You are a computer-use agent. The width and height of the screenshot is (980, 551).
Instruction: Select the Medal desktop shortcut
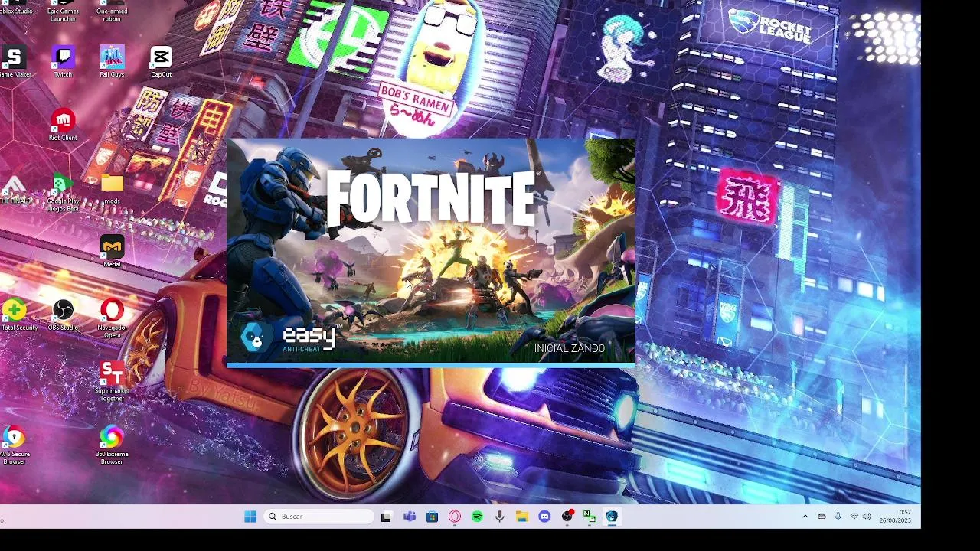click(112, 251)
